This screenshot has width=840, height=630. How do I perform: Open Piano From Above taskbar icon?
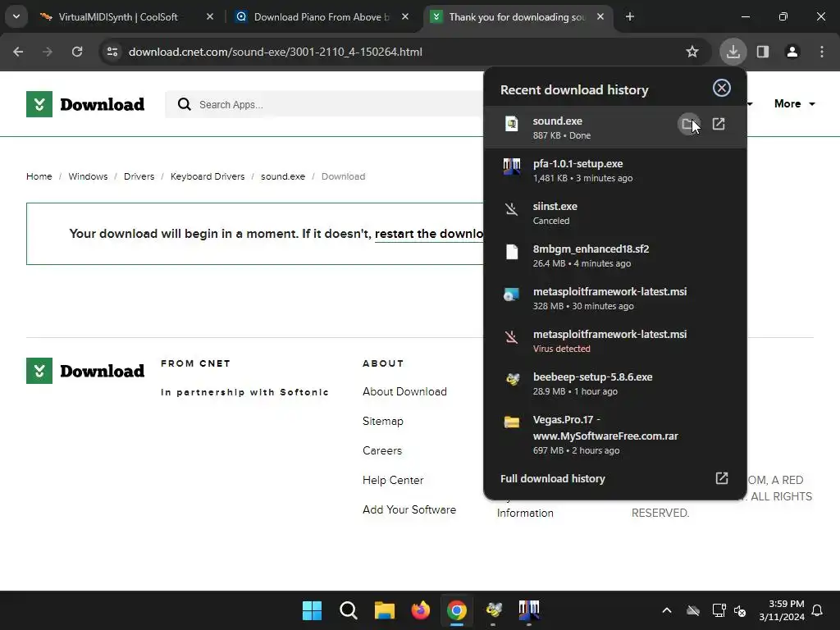pos(529,610)
